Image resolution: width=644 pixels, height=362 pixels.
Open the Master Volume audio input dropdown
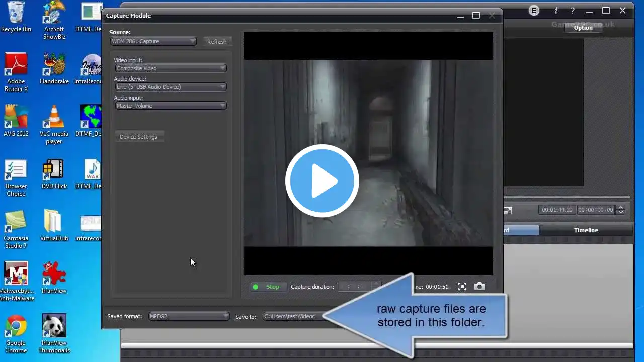point(171,106)
